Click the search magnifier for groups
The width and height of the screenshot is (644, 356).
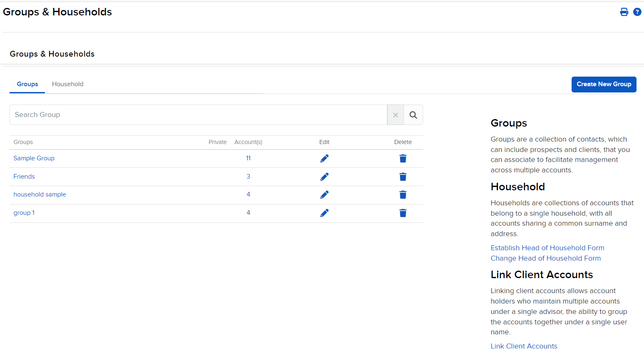[x=413, y=115]
